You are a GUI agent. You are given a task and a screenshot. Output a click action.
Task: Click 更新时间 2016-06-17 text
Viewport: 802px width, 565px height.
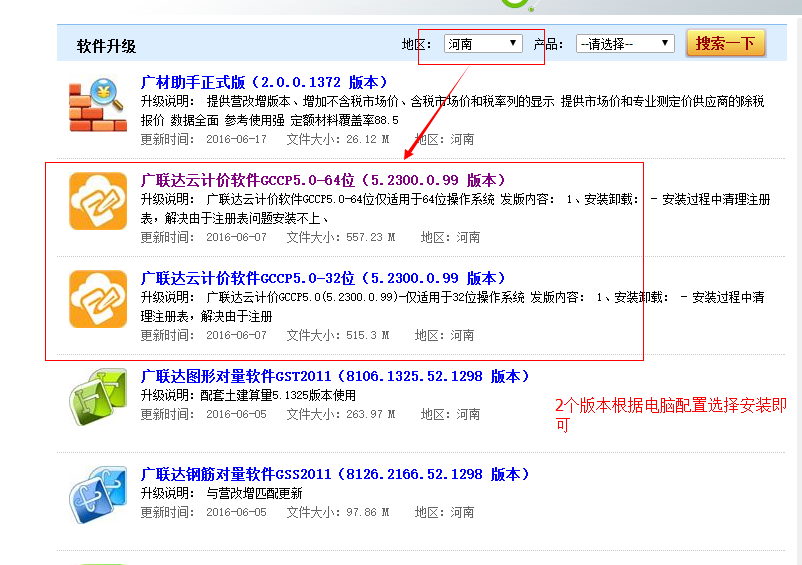tap(204, 139)
